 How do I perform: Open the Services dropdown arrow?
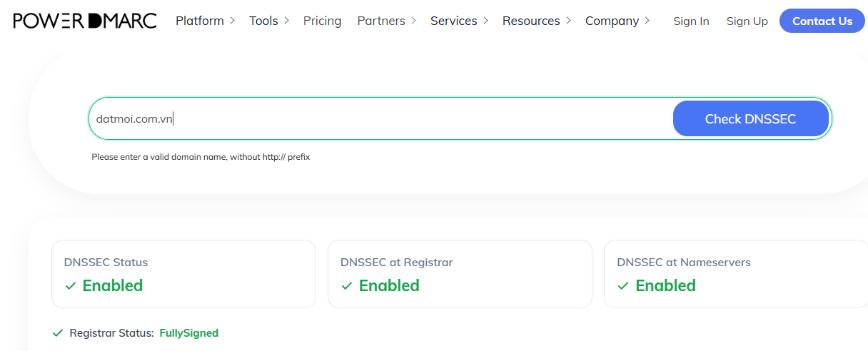click(x=485, y=21)
